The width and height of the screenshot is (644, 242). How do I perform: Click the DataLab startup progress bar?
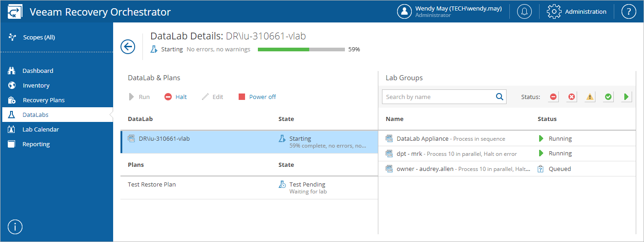[x=301, y=49]
